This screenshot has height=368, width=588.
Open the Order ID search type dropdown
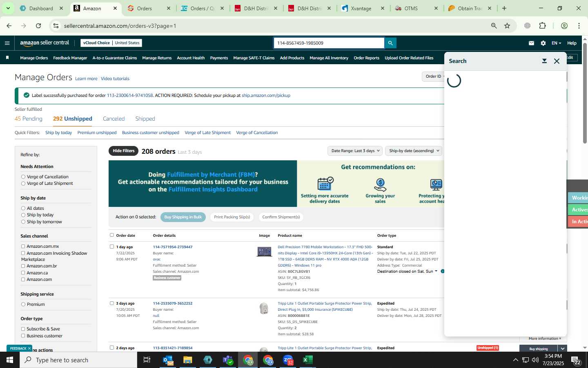(x=434, y=76)
